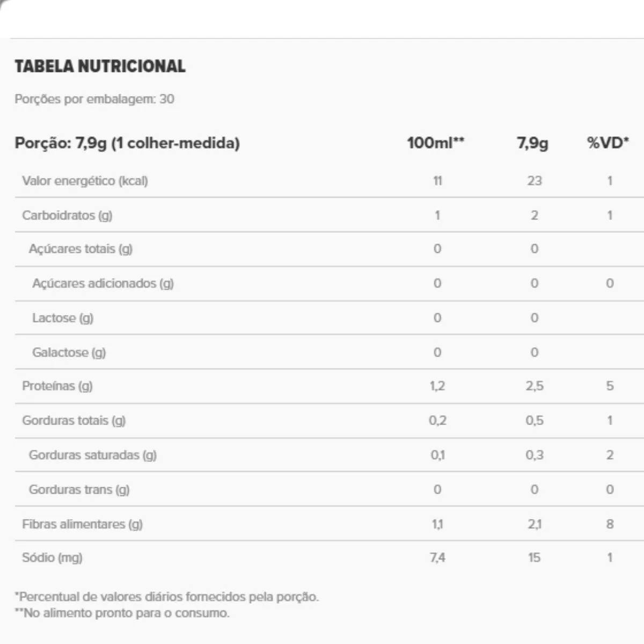Click the Percentual de valores diários footnote
The image size is (644, 644).
click(167, 597)
